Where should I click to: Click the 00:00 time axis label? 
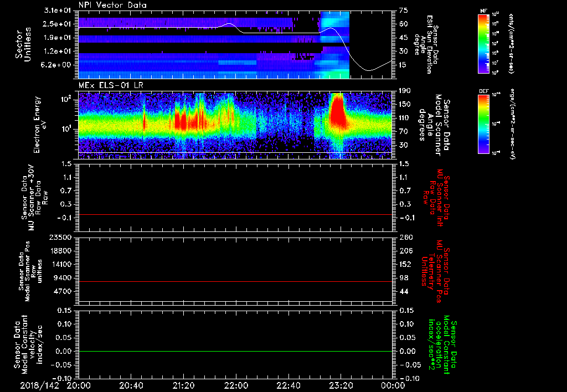393,385
